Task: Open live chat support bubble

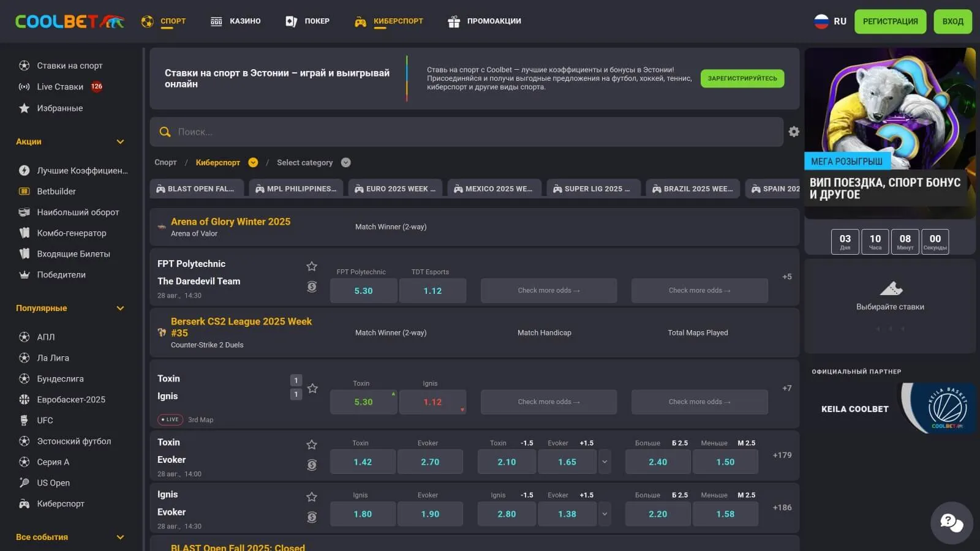Action: point(952,523)
